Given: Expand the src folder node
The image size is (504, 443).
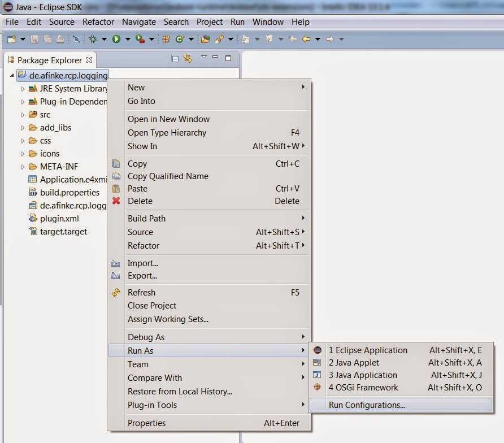Looking at the screenshot, I should click(23, 115).
